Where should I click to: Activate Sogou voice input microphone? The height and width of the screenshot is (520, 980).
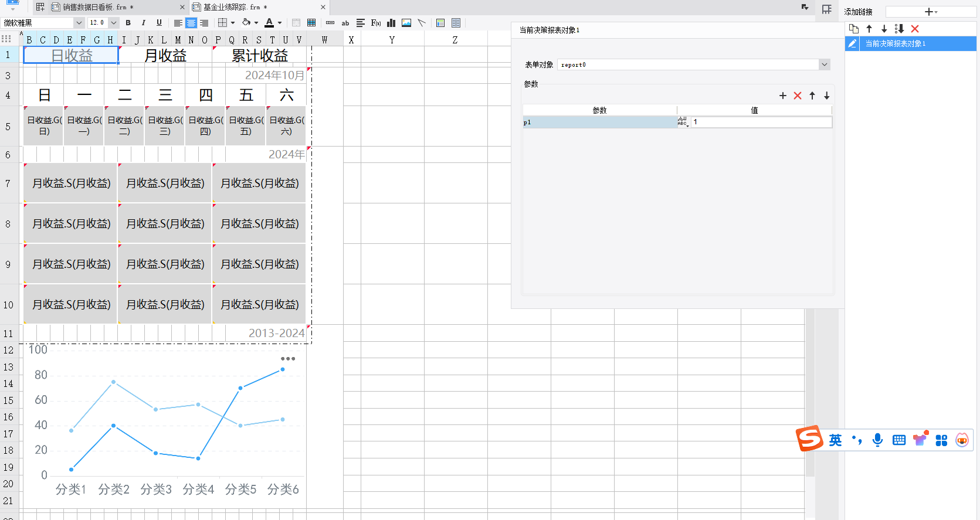[877, 440]
